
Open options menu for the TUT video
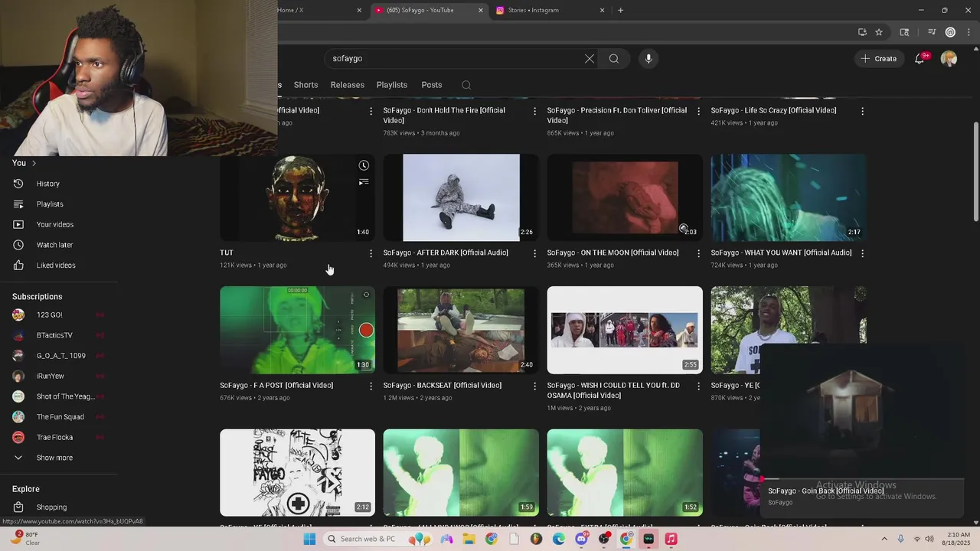pos(371,253)
